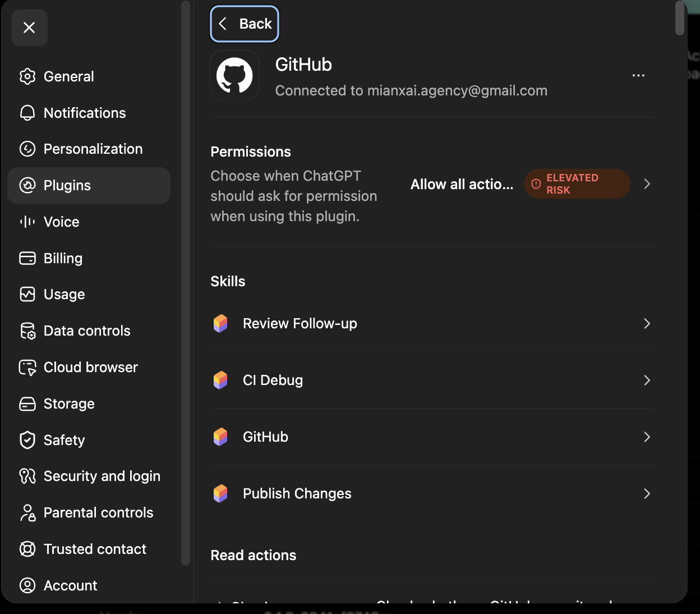Expand permissions chevron next to Elevated Risk
The height and width of the screenshot is (614, 700).
tap(647, 184)
